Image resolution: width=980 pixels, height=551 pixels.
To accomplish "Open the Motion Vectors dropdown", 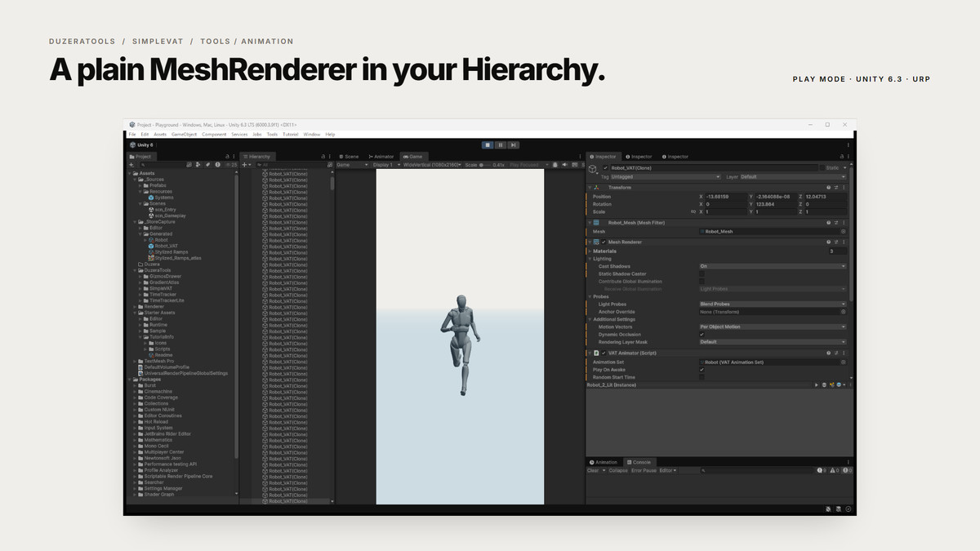I will (x=773, y=327).
